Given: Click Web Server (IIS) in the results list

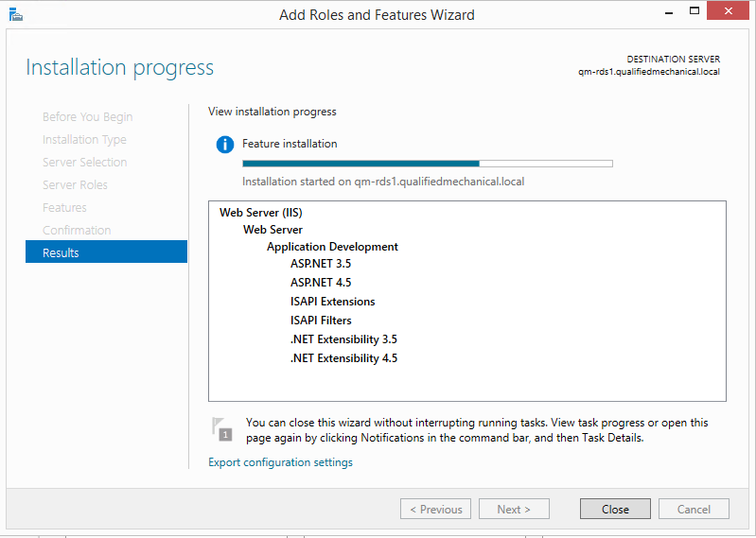Looking at the screenshot, I should (x=261, y=213).
